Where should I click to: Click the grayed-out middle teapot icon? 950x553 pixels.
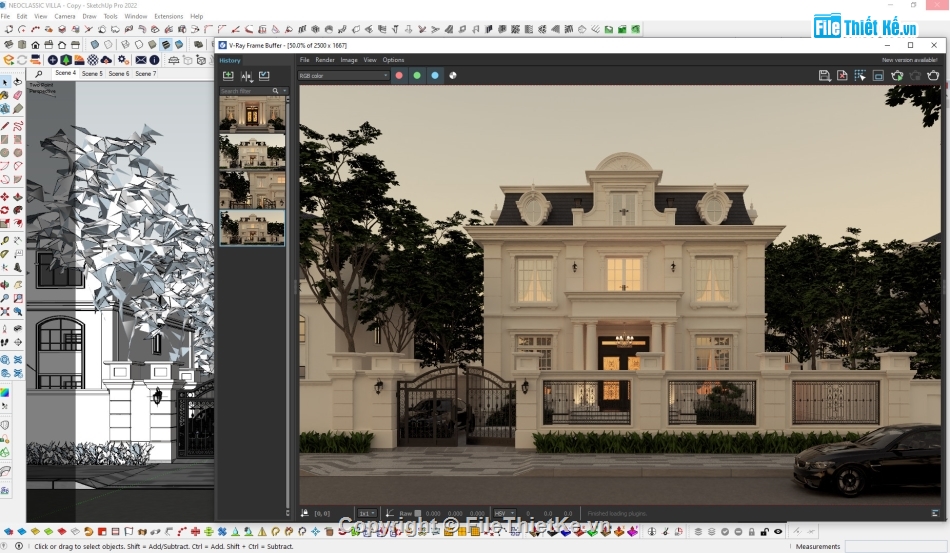[915, 76]
